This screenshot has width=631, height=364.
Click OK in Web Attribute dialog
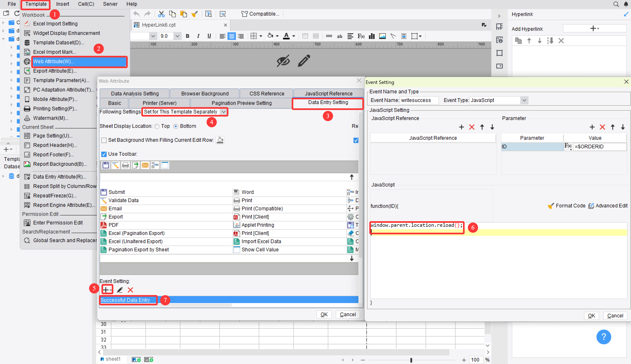[x=324, y=315]
